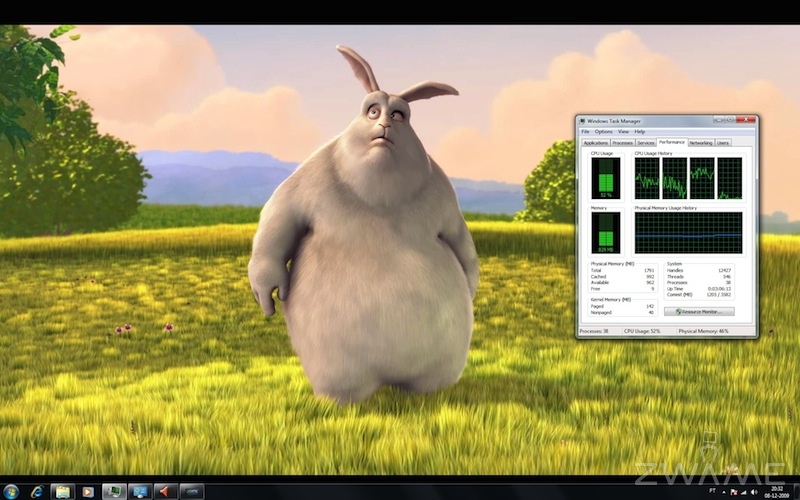Show hidden system tray icons
800x500 pixels.
[x=723, y=492]
